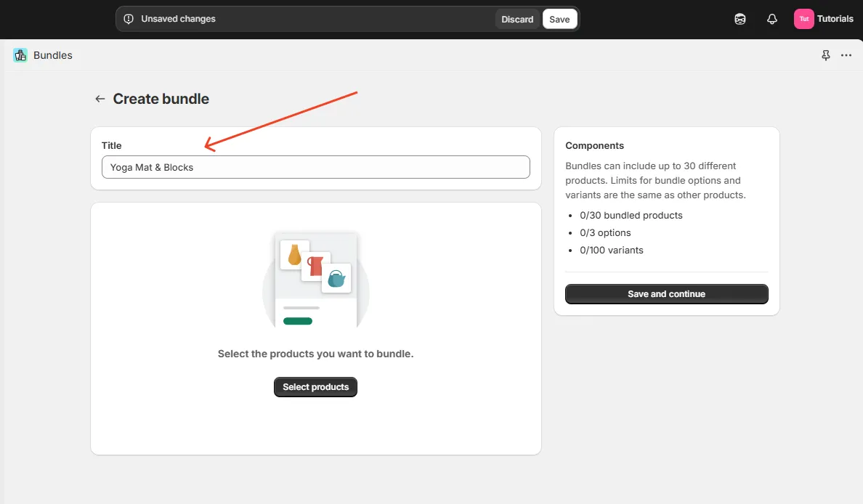Click Select products to add bundle items
Viewport: 863px width, 504px height.
315,387
